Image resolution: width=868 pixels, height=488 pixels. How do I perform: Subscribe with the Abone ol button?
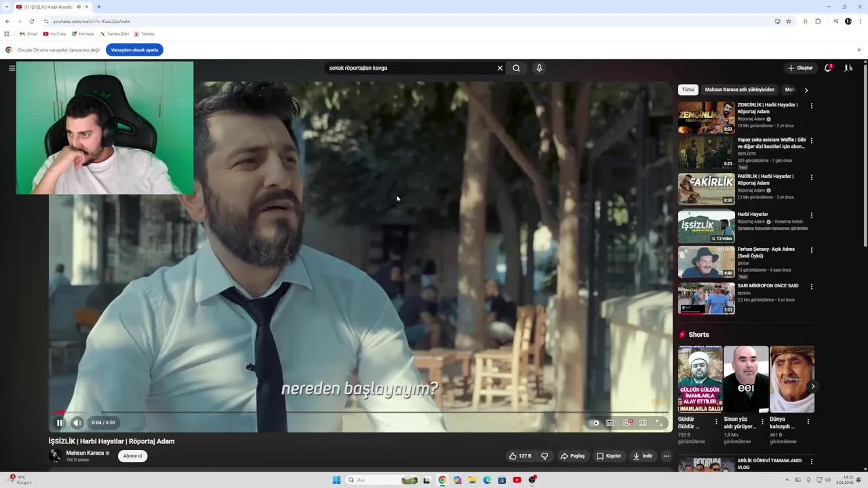pos(133,456)
